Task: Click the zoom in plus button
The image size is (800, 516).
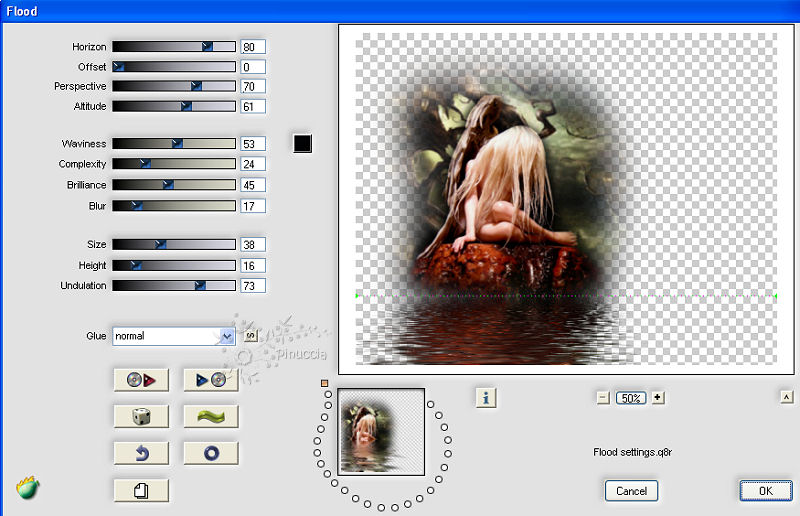Action: (x=658, y=398)
